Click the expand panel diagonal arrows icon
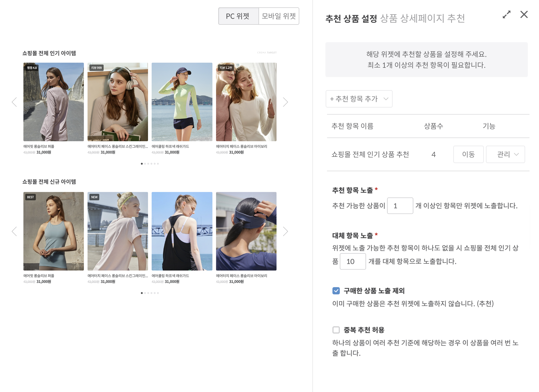 tap(506, 15)
